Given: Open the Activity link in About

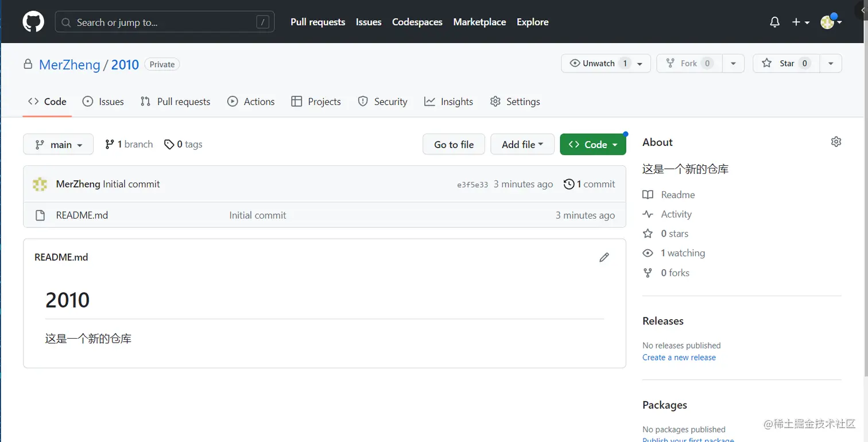Looking at the screenshot, I should (676, 214).
